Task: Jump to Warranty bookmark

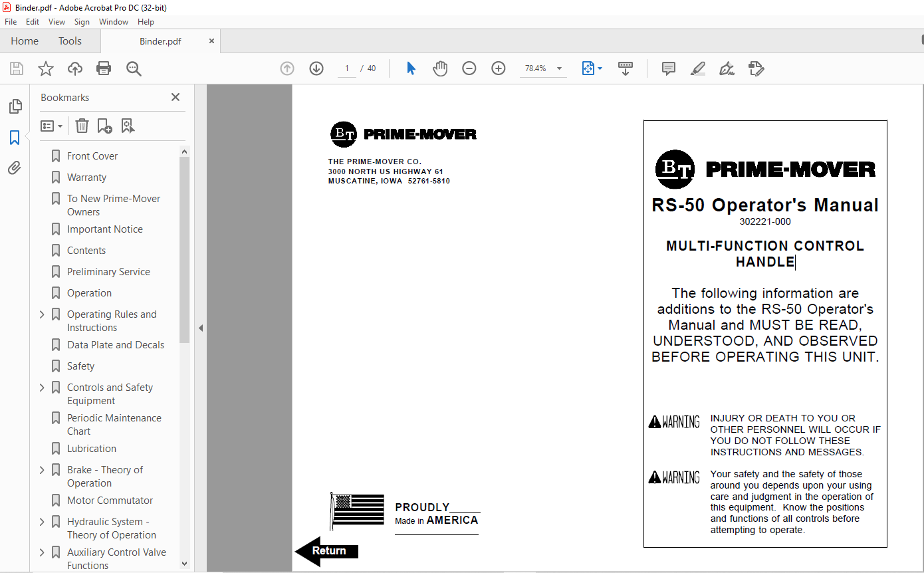Action: 86,177
